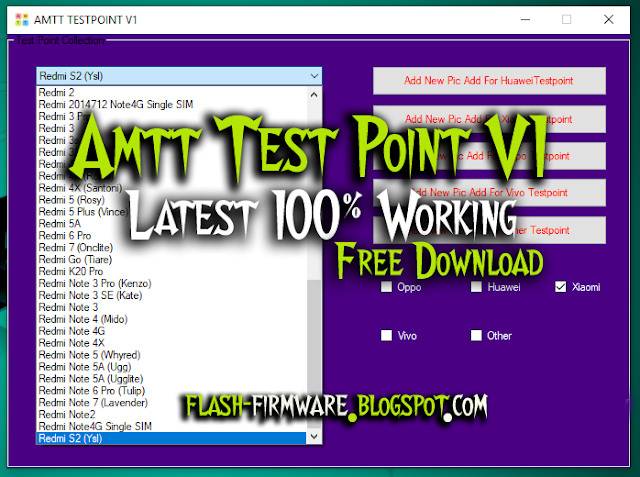This screenshot has width=640, height=477.
Task: Click the list scrollbar up arrow
Action: [314, 95]
